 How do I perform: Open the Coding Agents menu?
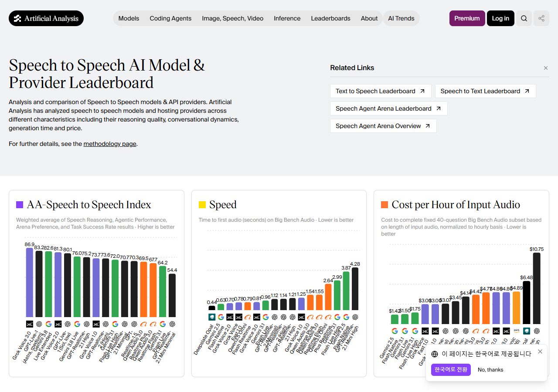(170, 18)
